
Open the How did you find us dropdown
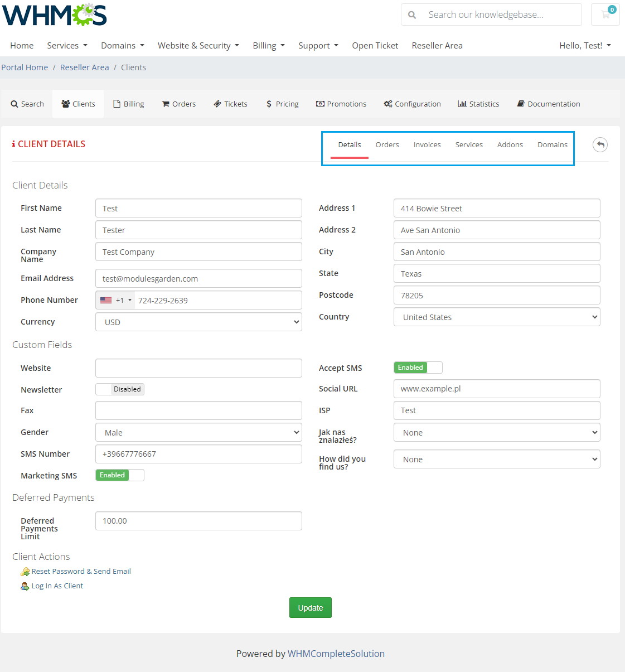point(497,459)
